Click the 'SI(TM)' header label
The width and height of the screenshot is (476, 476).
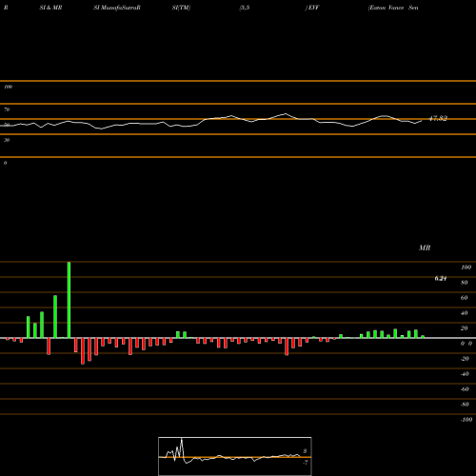(181, 8)
